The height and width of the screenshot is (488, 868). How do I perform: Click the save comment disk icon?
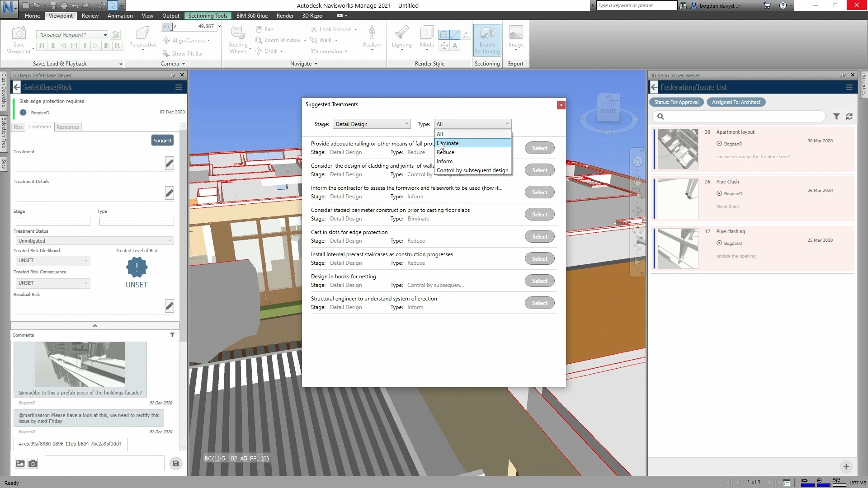(176, 463)
